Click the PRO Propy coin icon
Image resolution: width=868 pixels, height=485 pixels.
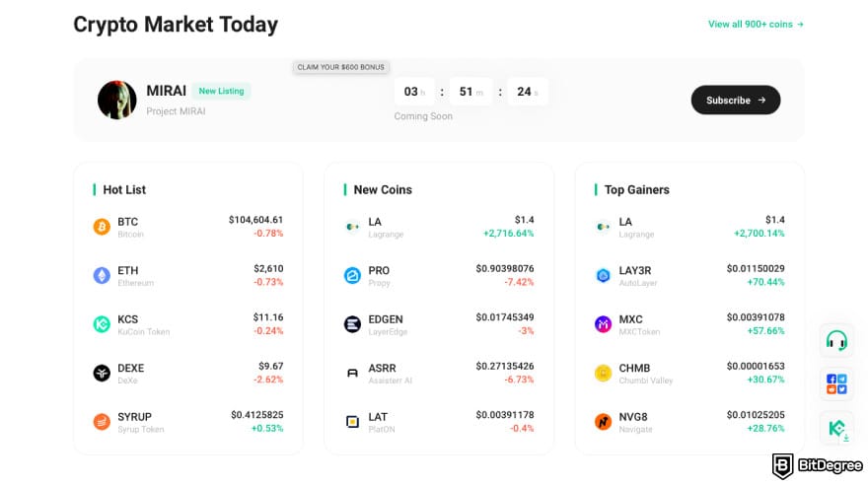352,275
